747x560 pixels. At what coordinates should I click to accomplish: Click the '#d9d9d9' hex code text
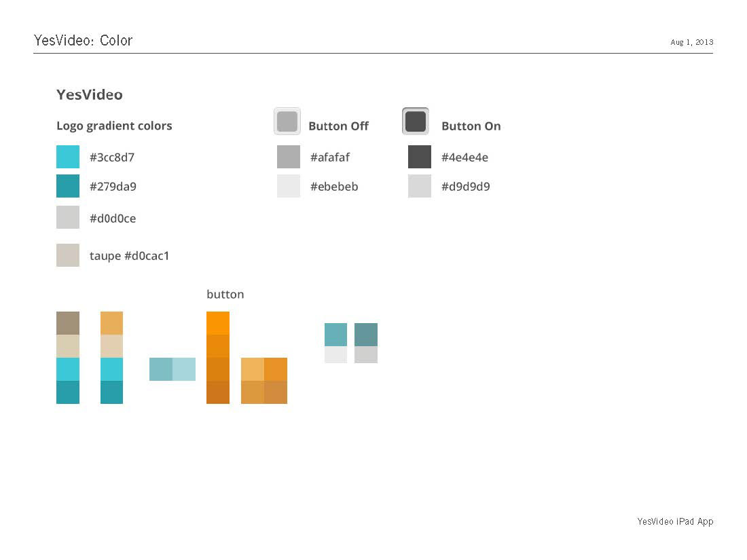(465, 186)
